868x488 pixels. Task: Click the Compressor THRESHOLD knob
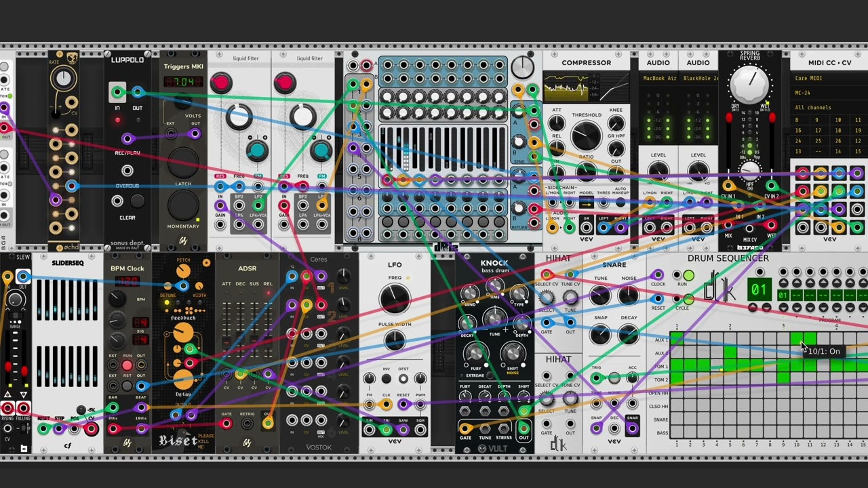tap(586, 136)
